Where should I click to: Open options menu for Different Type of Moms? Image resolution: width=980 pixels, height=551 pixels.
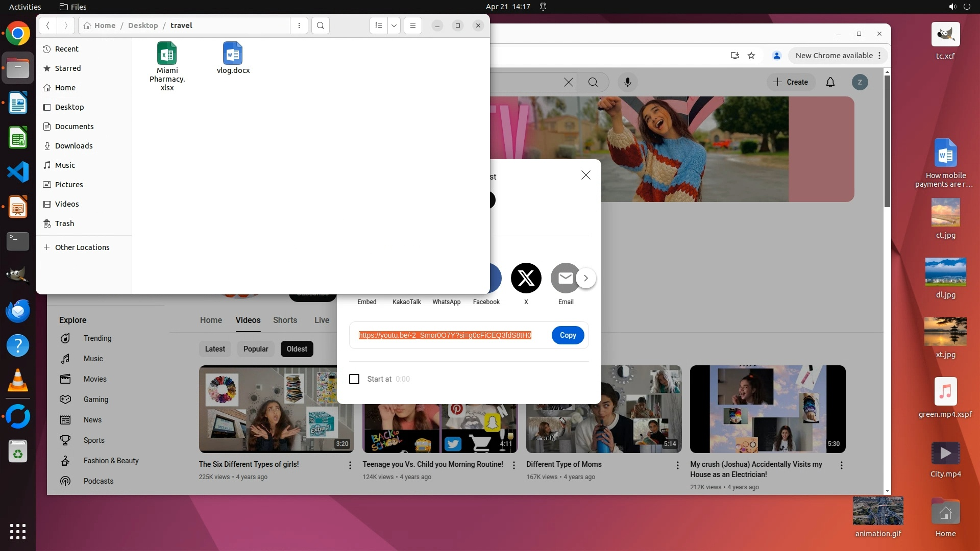[x=677, y=465]
